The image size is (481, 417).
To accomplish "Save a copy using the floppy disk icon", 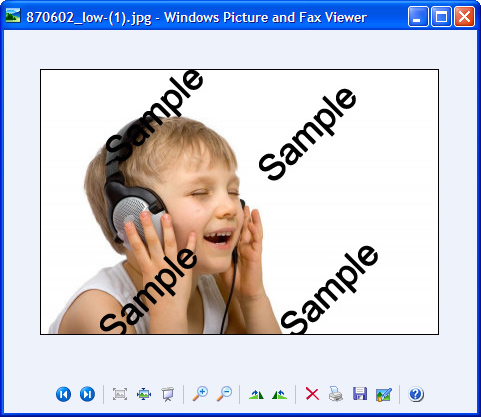I will [x=360, y=394].
